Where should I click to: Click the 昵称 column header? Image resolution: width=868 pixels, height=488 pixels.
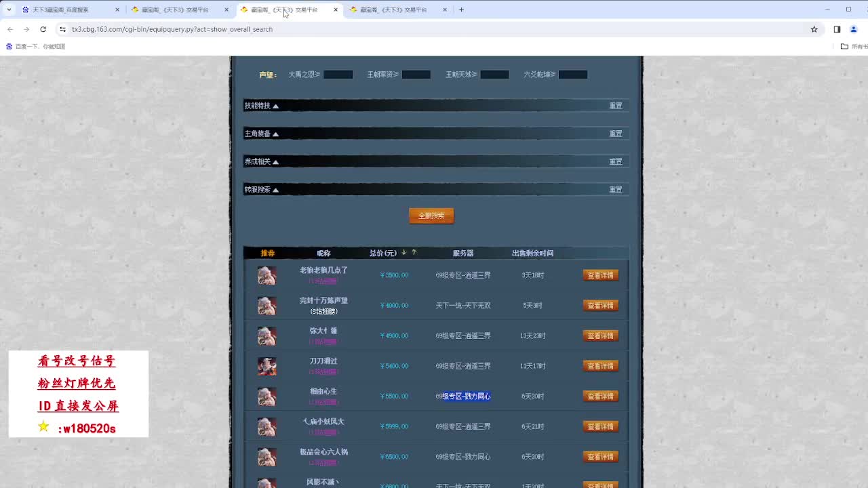[323, 253]
